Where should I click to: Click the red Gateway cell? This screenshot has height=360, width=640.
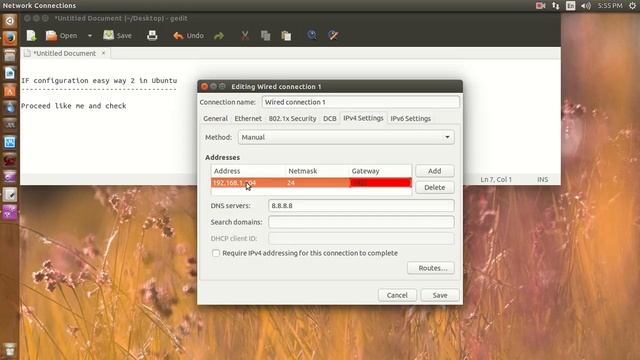tap(380, 183)
